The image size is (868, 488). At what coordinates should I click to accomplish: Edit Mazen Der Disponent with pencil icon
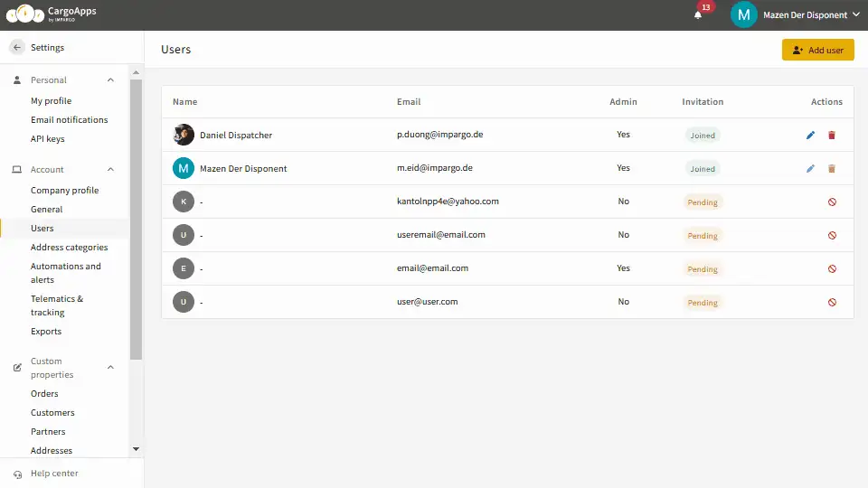tap(810, 169)
